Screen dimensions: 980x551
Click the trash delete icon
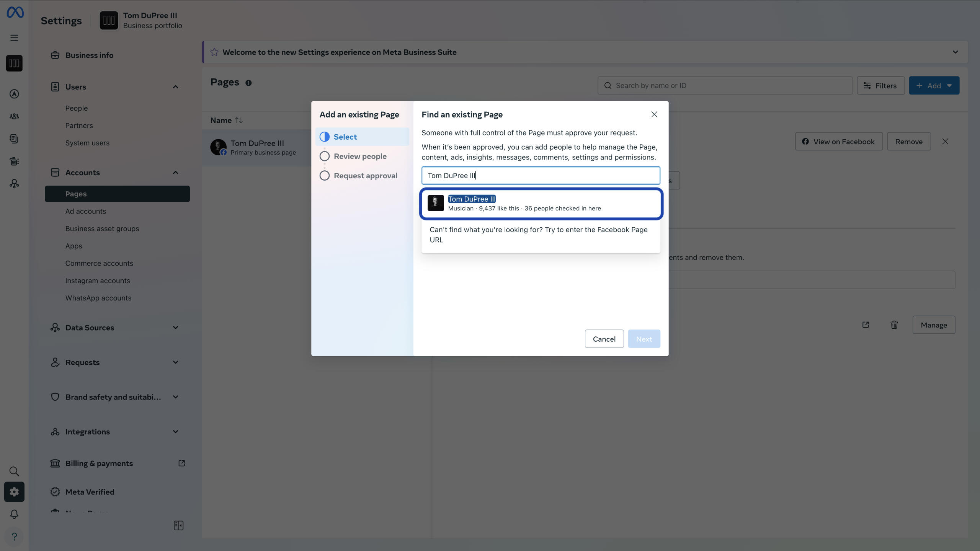coord(894,325)
